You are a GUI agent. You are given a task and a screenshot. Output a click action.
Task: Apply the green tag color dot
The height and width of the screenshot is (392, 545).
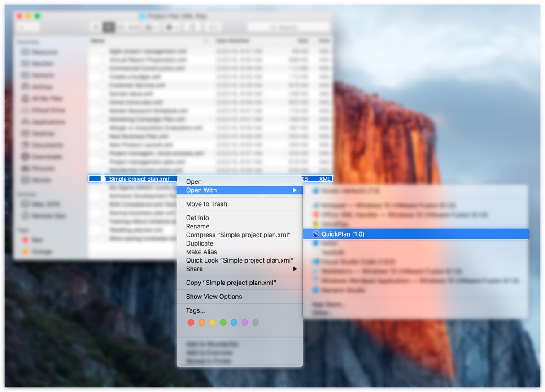click(223, 323)
